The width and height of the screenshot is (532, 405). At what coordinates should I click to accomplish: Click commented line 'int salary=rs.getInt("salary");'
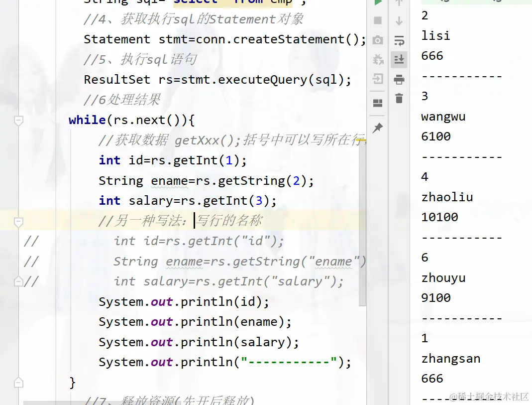click(x=229, y=281)
